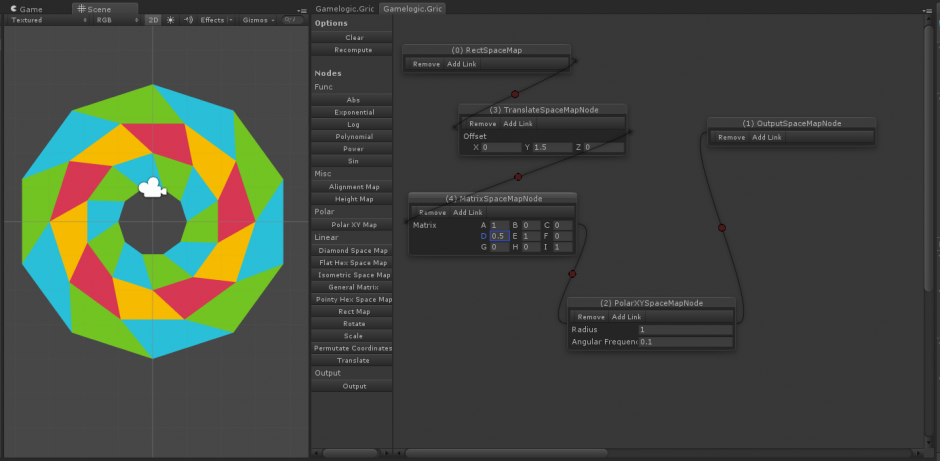Add a Diamond Space Map node
Viewport: 940px width, 461px height.
tap(352, 251)
